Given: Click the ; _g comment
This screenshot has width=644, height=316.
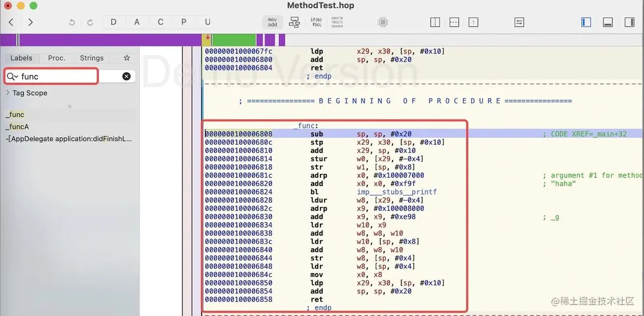Looking at the screenshot, I should coord(551,217).
